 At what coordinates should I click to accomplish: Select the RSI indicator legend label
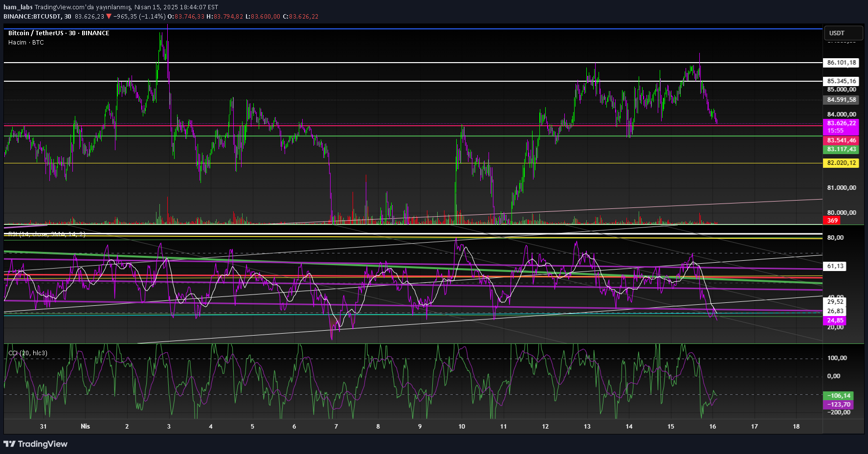point(46,234)
